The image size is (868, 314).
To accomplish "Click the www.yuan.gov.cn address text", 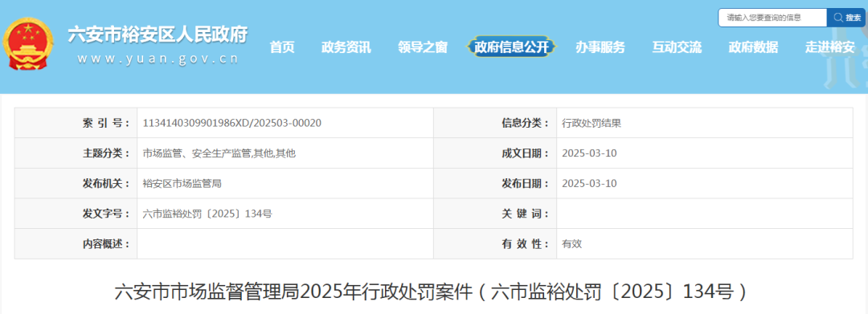I will (x=158, y=59).
